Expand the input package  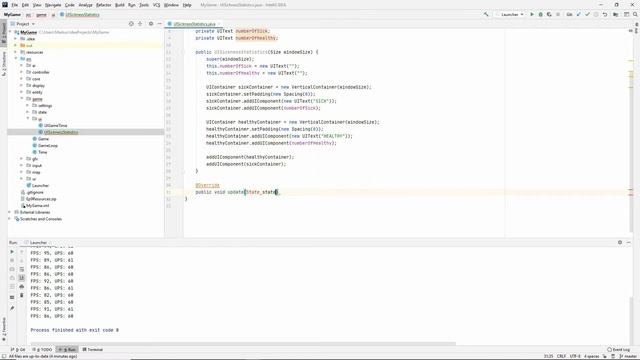[x=22, y=165]
